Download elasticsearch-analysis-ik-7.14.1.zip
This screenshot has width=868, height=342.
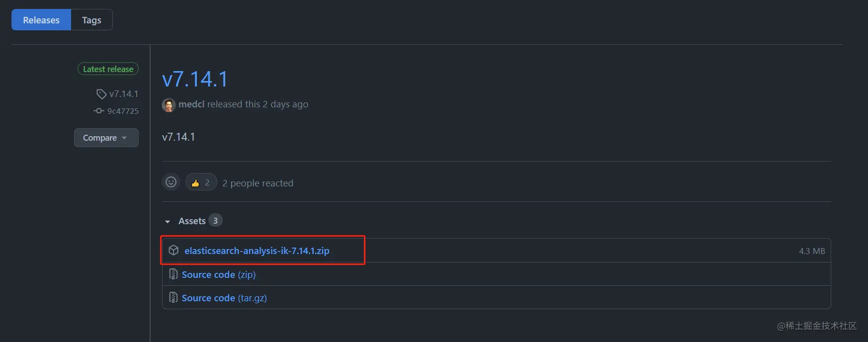(257, 251)
